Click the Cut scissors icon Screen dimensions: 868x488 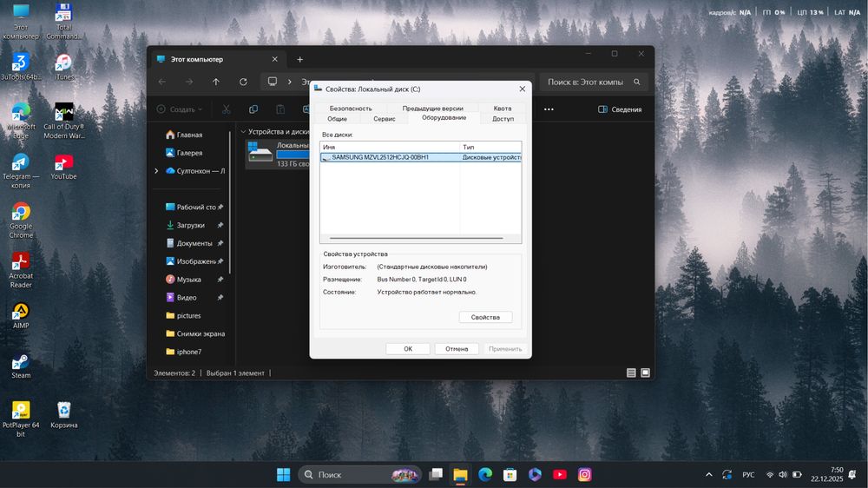click(226, 109)
